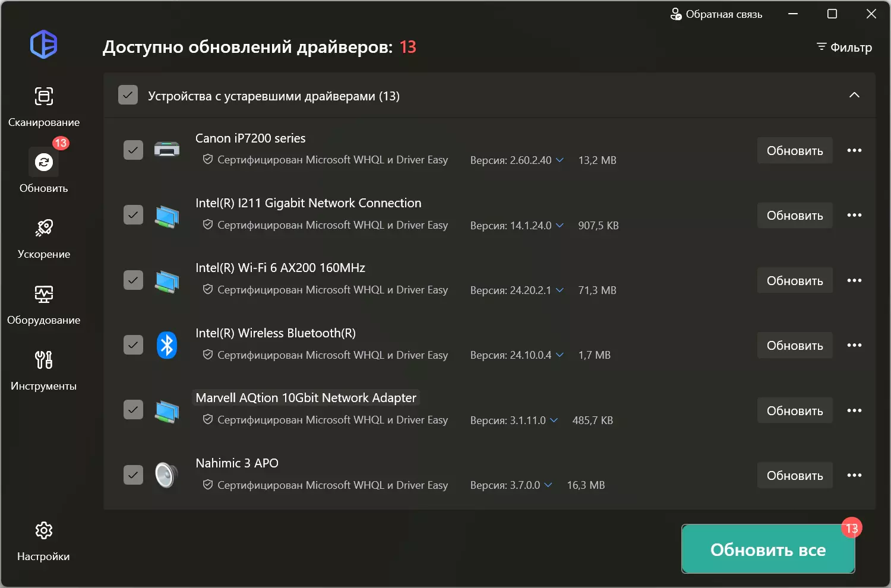Select the Marvell AQtion 10Gbit Network Adapter name
The width and height of the screenshot is (891, 588).
click(306, 398)
